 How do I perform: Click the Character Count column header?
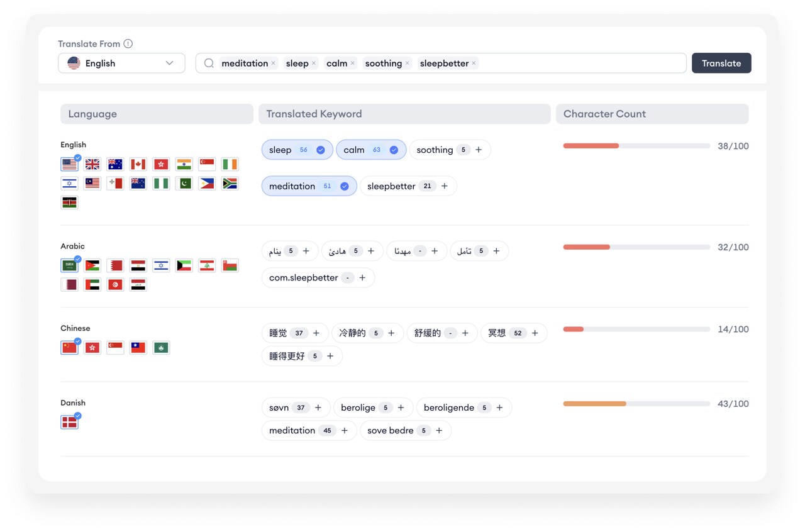point(652,114)
